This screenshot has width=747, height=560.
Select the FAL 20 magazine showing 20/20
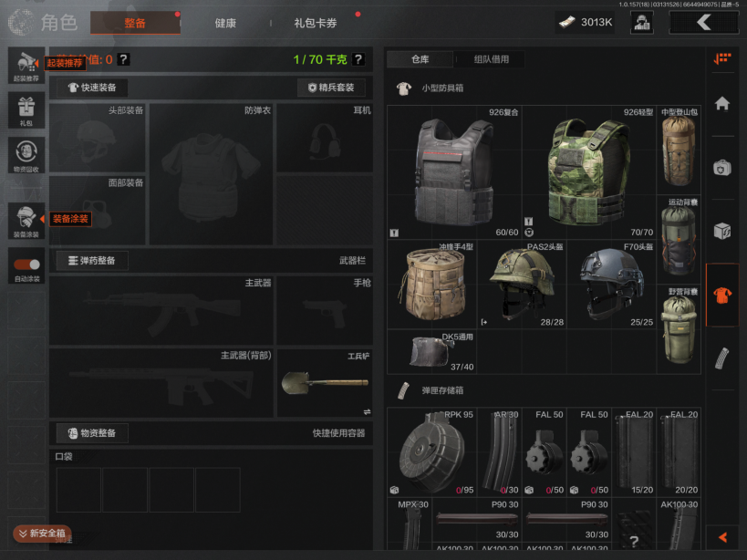[x=679, y=452]
